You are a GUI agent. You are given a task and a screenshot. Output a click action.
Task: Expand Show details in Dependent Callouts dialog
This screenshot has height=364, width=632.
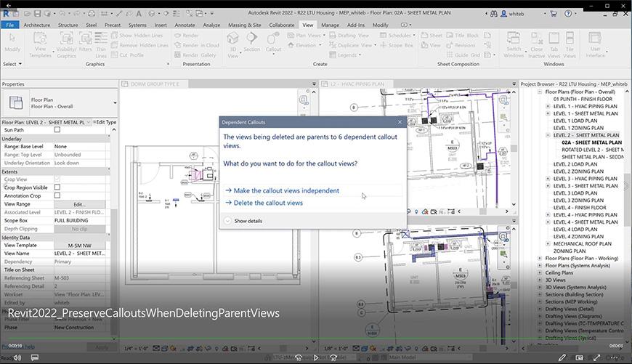pos(243,221)
